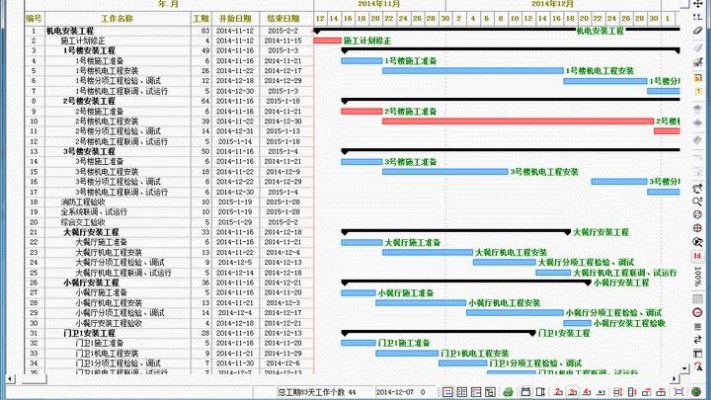Viewport: 711px width, 400px height.
Task: Click the 工作名称 column header
Action: tap(117, 18)
